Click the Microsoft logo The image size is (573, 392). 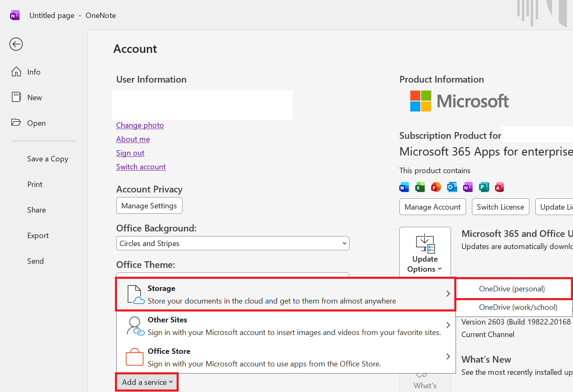(x=459, y=101)
